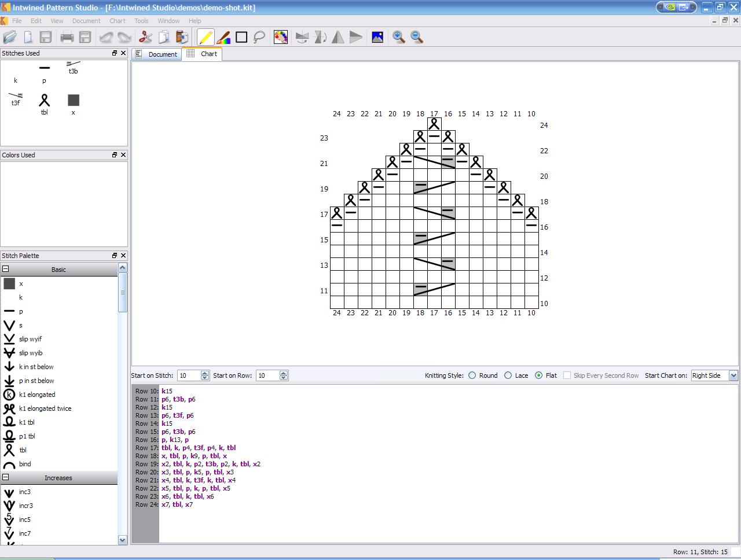The height and width of the screenshot is (560, 741).
Task: Click the zoom out magnifier
Action: click(417, 38)
